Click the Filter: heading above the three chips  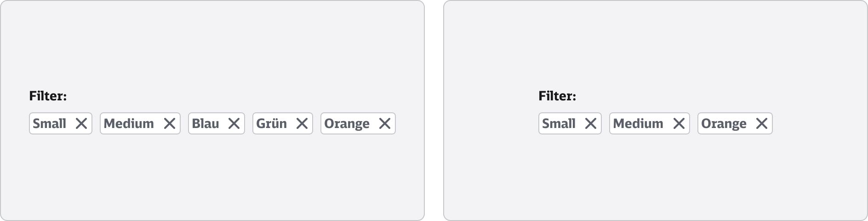point(557,96)
